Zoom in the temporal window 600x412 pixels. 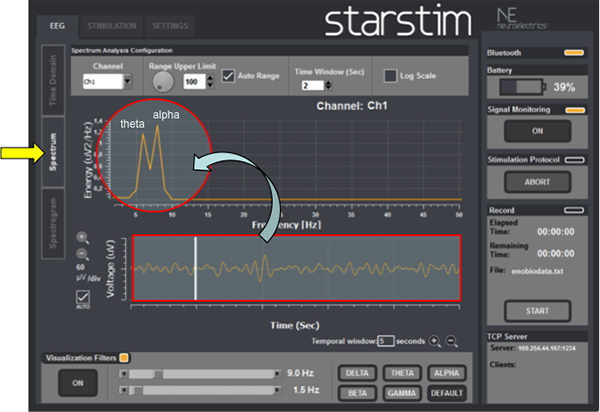coord(436,341)
